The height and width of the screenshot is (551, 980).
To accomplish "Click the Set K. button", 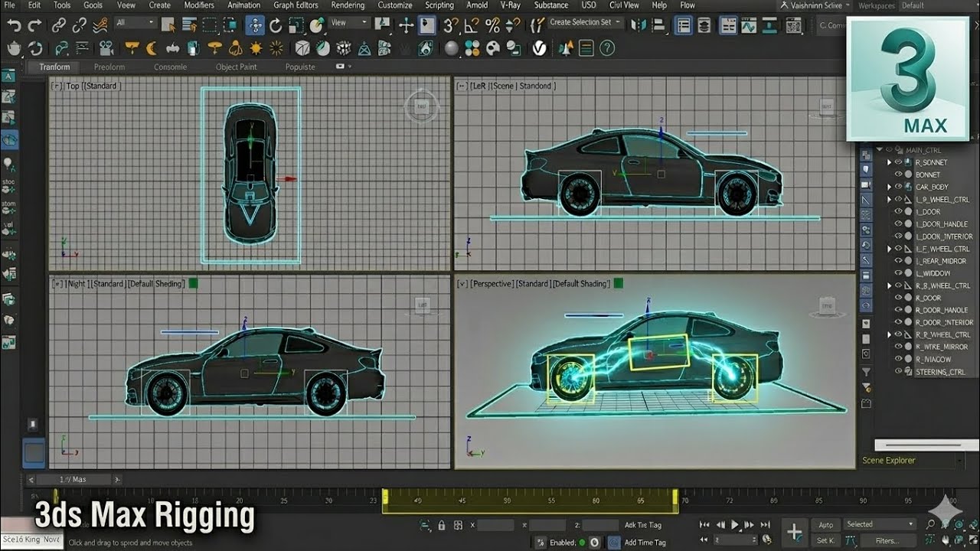I will 825,540.
